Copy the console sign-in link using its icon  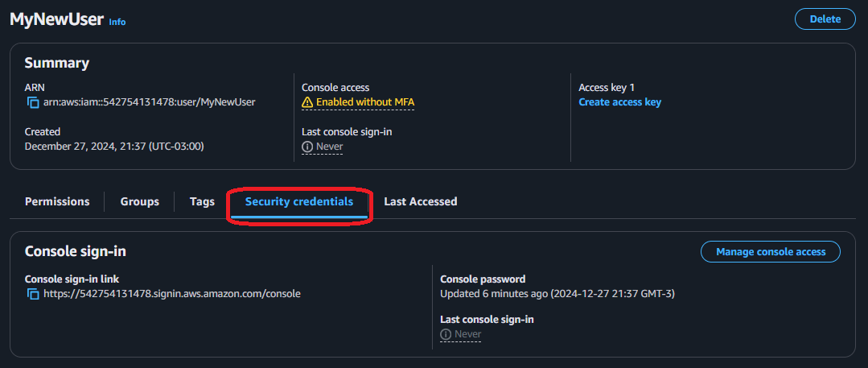point(33,294)
